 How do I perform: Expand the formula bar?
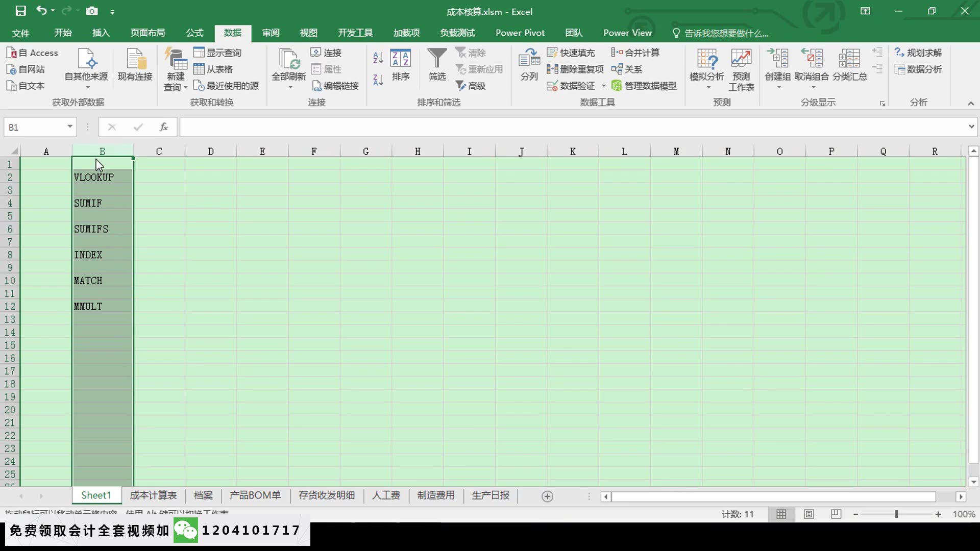(971, 127)
